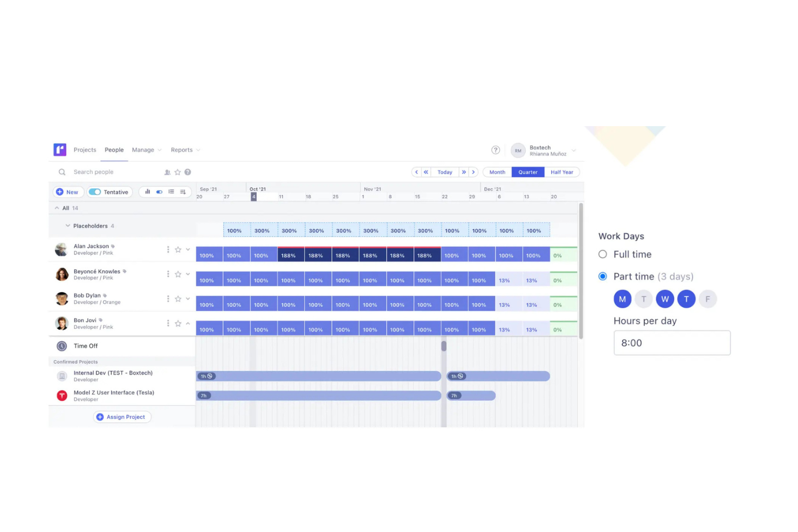Image resolution: width=798 pixels, height=532 pixels.
Task: Open Bob Dylan's three-dot menu
Action: [168, 299]
